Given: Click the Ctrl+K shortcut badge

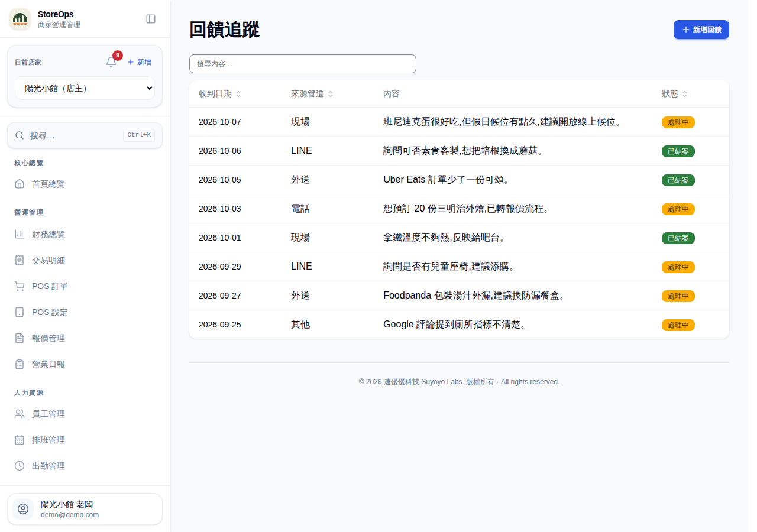Looking at the screenshot, I should coord(139,135).
